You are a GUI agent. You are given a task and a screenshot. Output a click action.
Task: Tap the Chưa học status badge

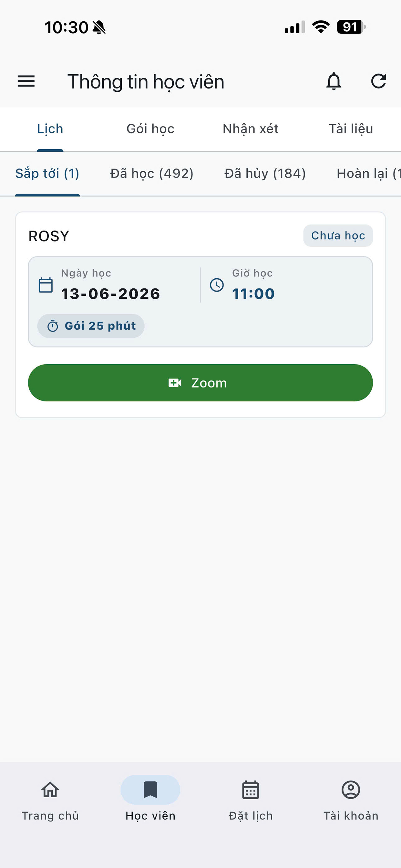tap(338, 235)
